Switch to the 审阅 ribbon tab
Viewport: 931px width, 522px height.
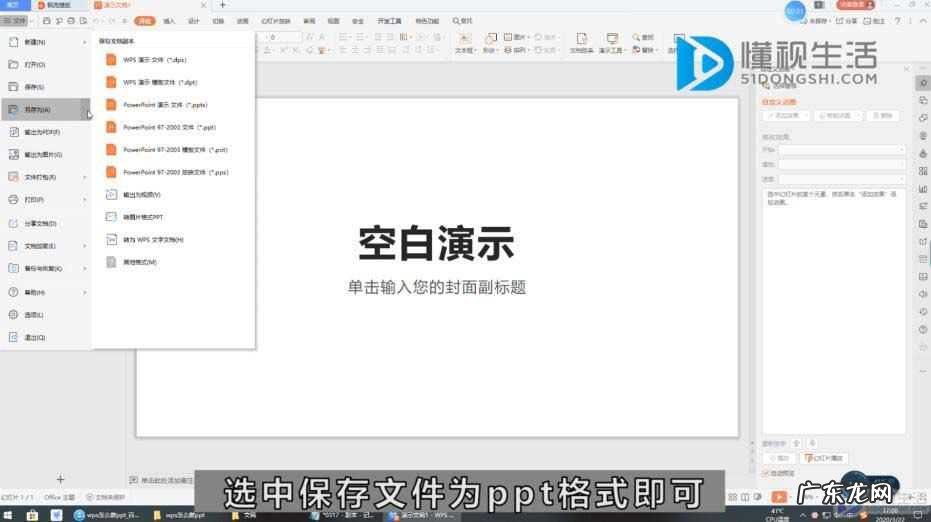point(309,21)
